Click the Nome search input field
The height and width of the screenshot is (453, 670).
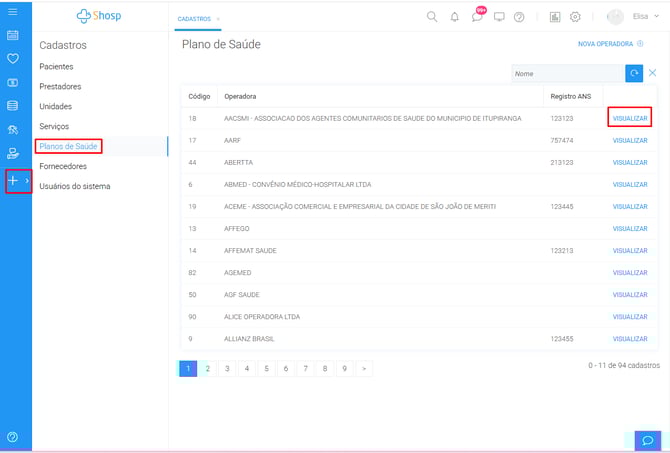[x=566, y=73]
